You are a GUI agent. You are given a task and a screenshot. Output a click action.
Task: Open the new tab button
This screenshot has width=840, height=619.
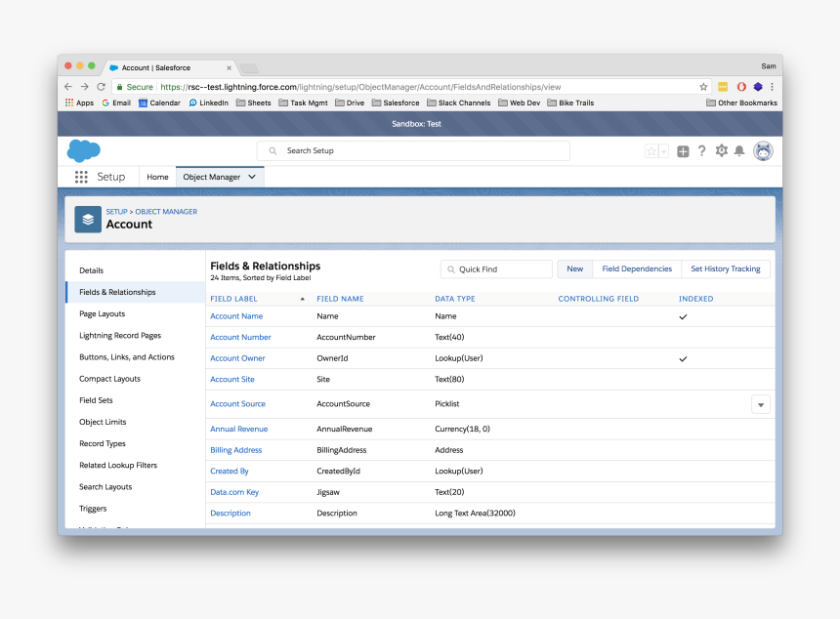[x=248, y=68]
